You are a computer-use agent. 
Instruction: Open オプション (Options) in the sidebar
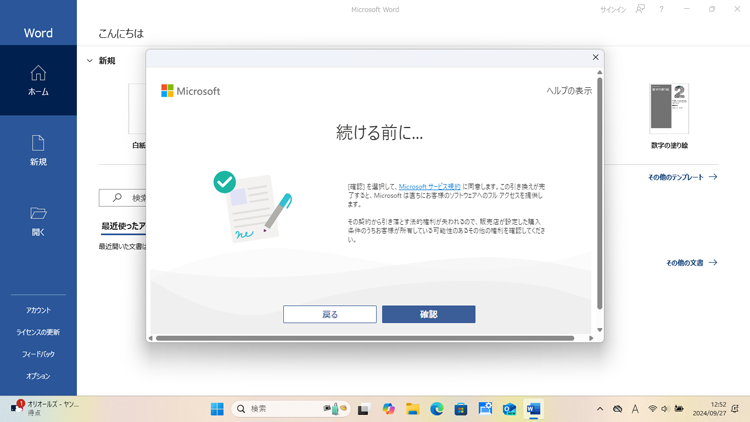[38, 376]
